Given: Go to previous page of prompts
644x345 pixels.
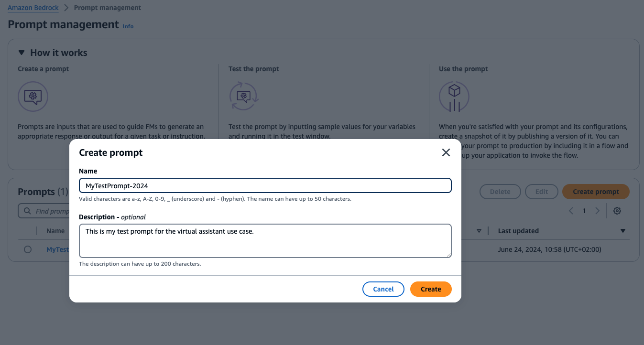Looking at the screenshot, I should coord(571,211).
